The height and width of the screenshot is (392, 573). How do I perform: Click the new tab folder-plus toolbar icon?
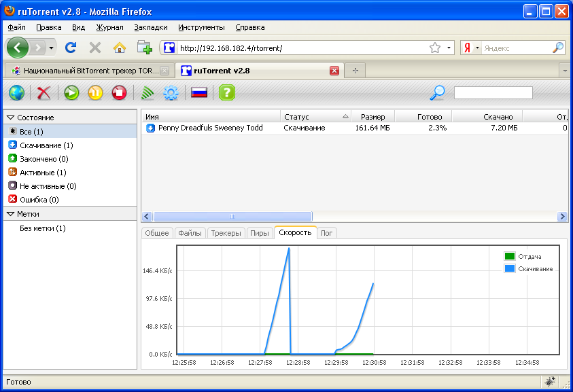click(145, 48)
